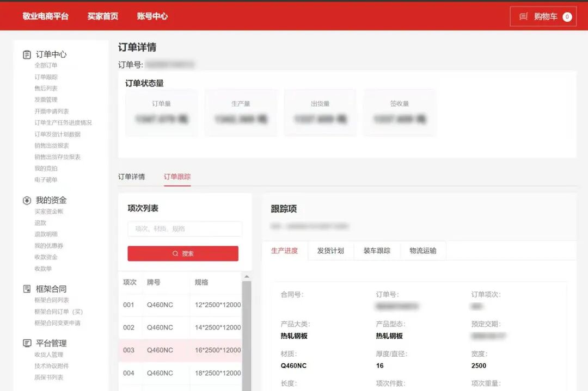Select the 装车跟踪 tab
This screenshot has width=588, height=391.
[x=377, y=251]
